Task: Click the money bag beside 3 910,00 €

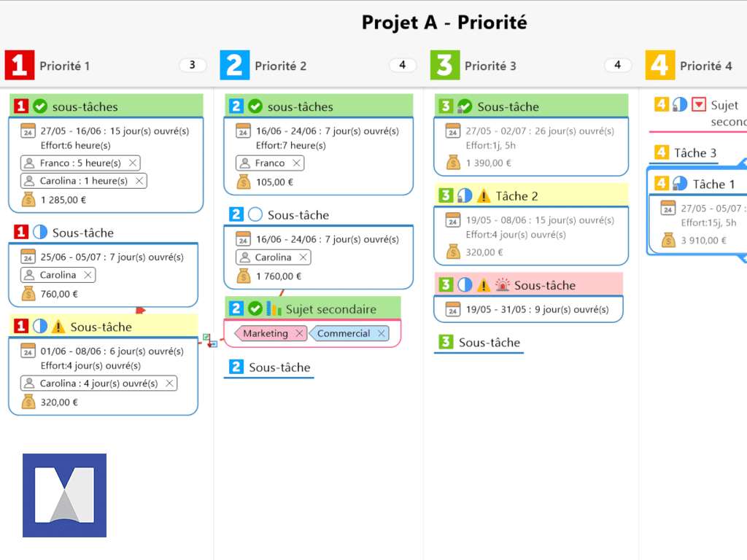Action: pos(669,240)
